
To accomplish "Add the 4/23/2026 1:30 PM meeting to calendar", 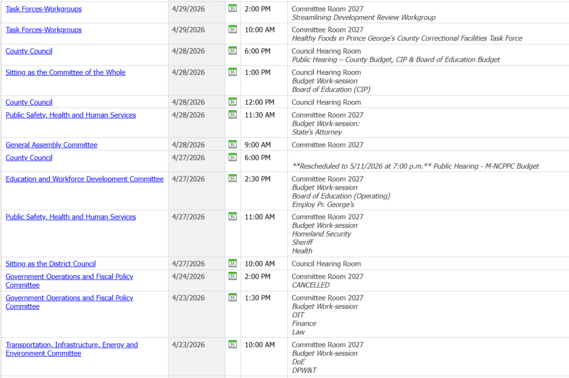I will (x=233, y=297).
